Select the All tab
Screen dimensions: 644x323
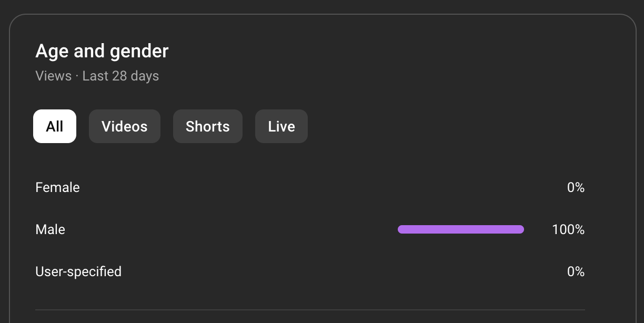tap(55, 126)
